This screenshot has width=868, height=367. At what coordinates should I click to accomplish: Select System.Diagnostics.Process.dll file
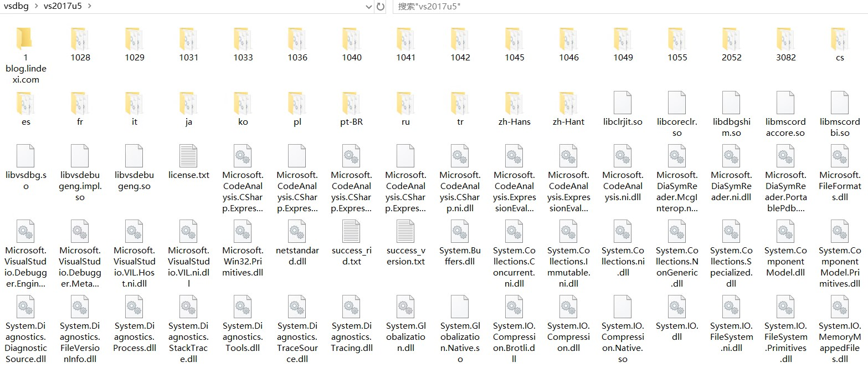pos(135,324)
